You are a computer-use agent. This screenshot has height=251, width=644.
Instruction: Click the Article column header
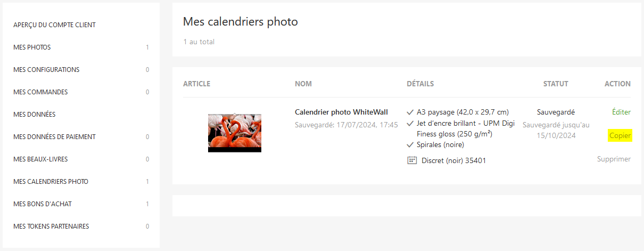click(x=196, y=84)
